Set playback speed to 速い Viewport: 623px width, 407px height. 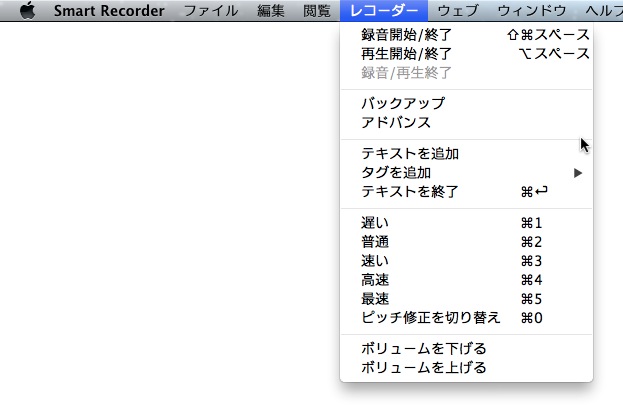(466, 261)
